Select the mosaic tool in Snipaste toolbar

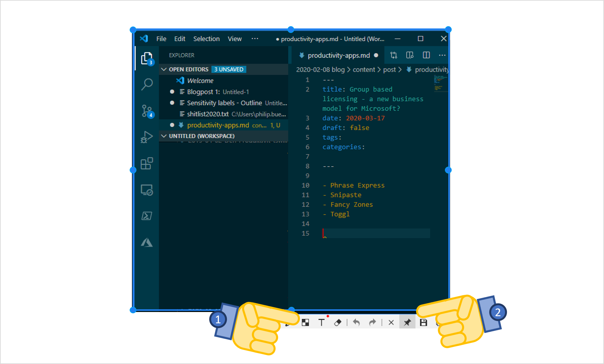[306, 322]
